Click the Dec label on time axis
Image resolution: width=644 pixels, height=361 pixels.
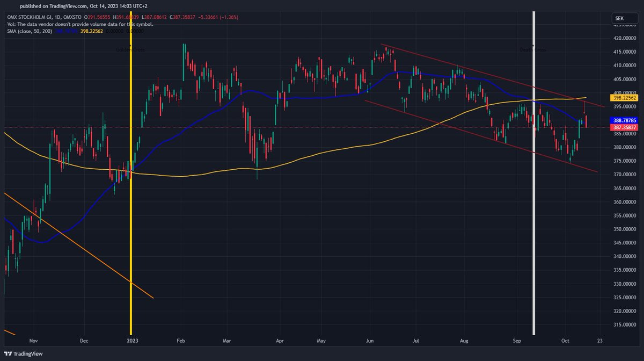[x=83, y=341]
